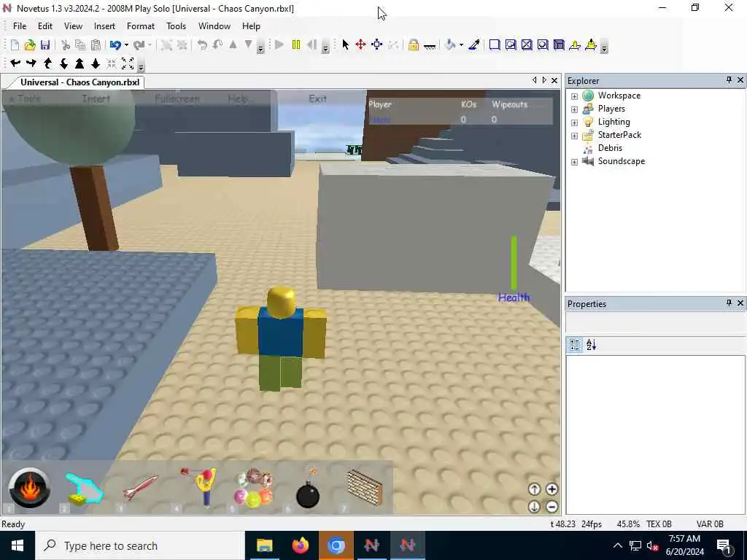The image size is (747, 560).
Task: Click the camera zoom out arrow icon
Action: click(96, 63)
